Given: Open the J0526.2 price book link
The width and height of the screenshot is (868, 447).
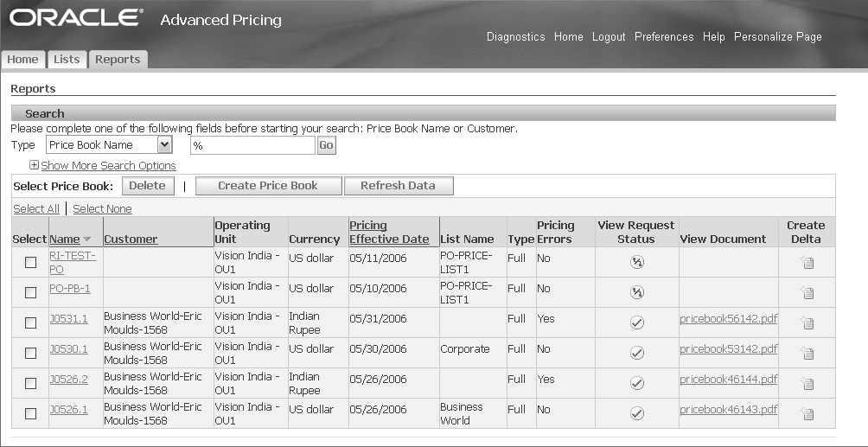Looking at the screenshot, I should (68, 379).
